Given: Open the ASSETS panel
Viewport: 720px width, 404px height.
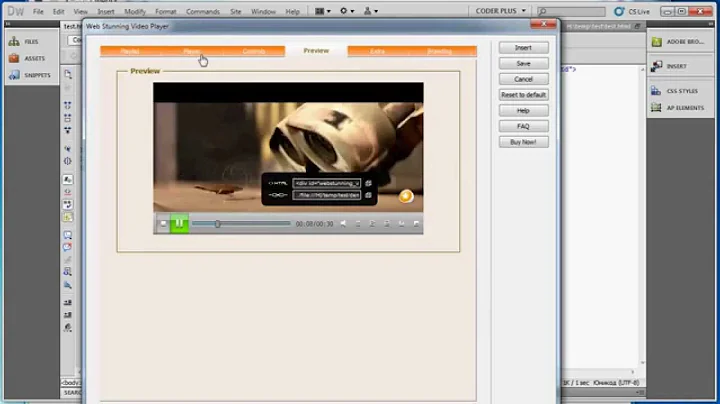Looking at the screenshot, I should pos(26,58).
